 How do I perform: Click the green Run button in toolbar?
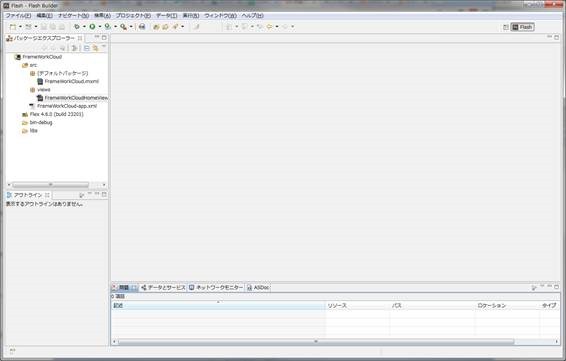(92, 27)
